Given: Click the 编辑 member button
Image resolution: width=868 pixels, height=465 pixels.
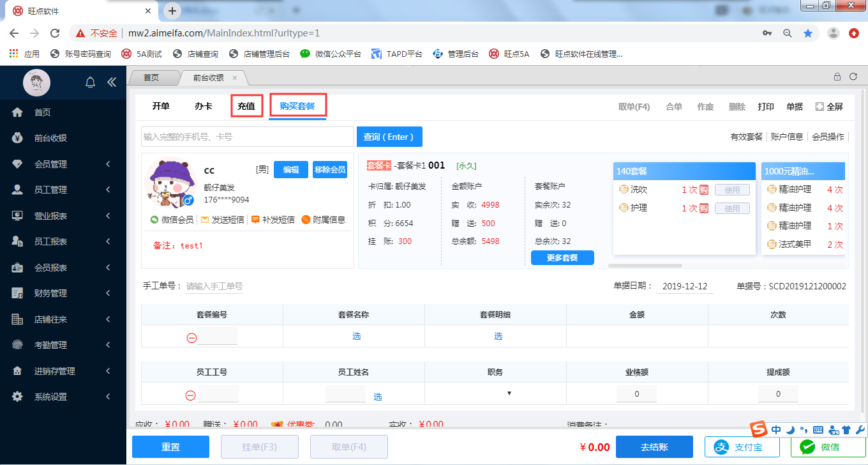Looking at the screenshot, I should click(291, 170).
